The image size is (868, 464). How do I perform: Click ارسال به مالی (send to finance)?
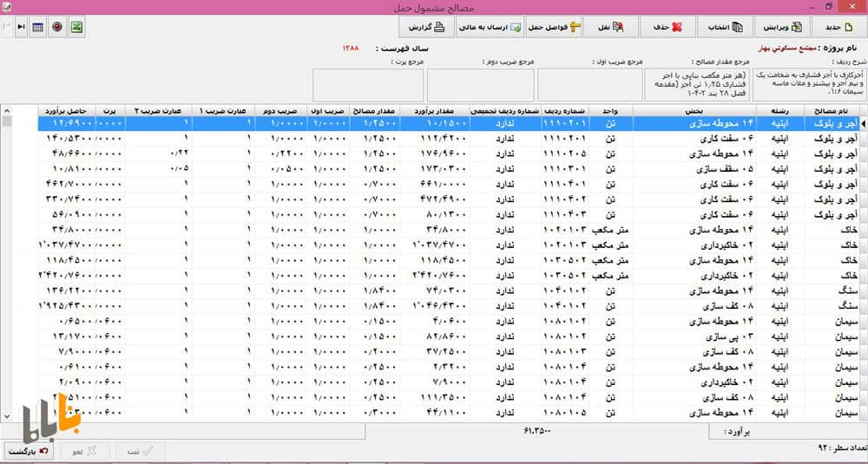(490, 27)
